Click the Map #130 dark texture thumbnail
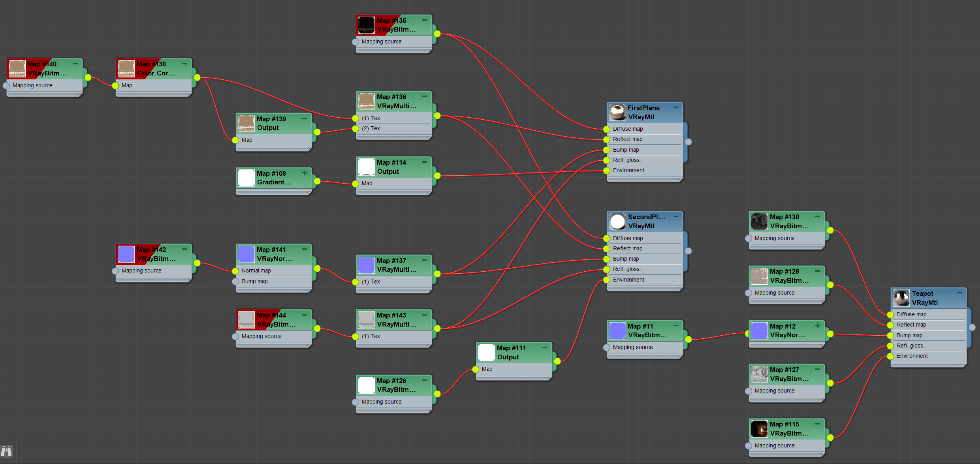The height and width of the screenshot is (464, 980). click(759, 221)
